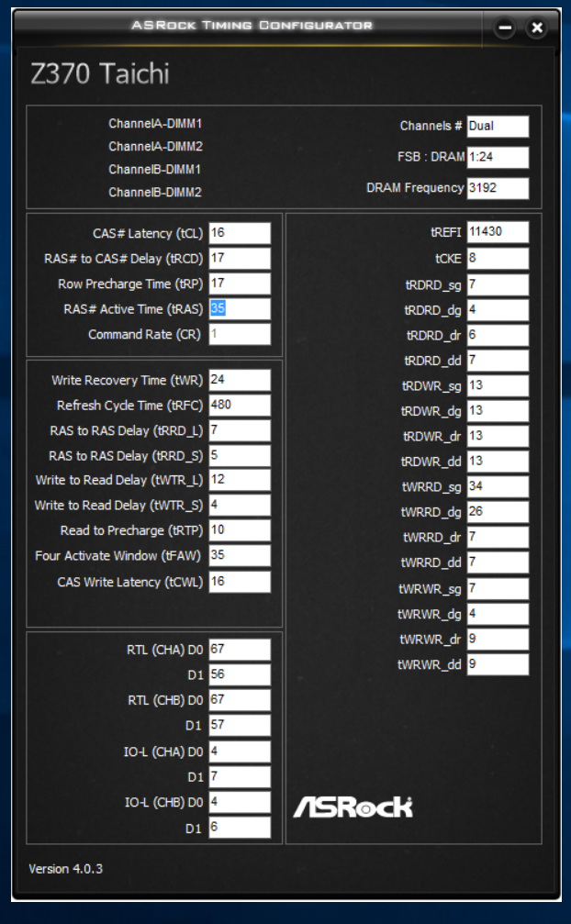Click the ChannelA-DIMM2 label
Image resolution: width=571 pixels, height=924 pixels.
pos(155,147)
